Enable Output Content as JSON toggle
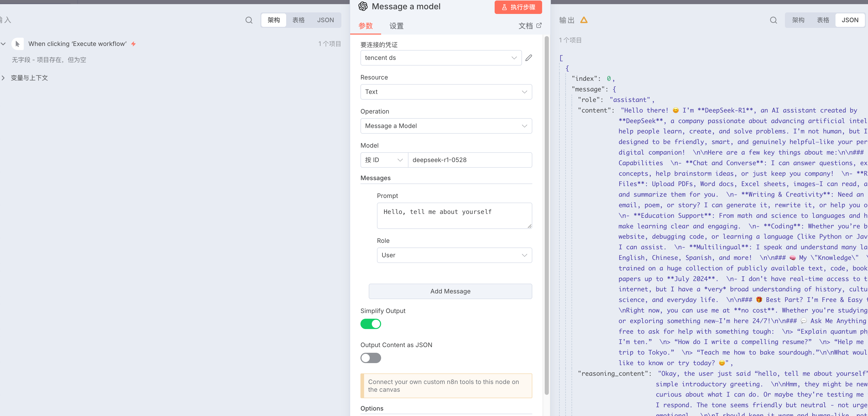 [370, 358]
